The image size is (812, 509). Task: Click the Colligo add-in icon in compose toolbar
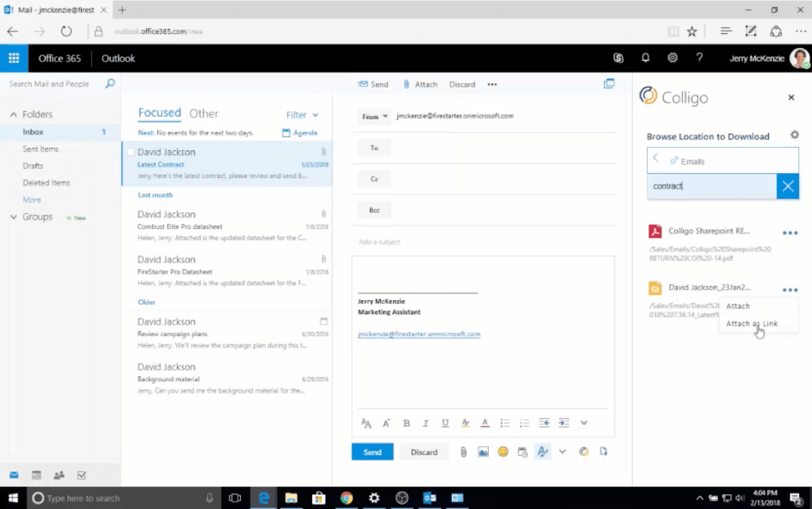tap(583, 452)
